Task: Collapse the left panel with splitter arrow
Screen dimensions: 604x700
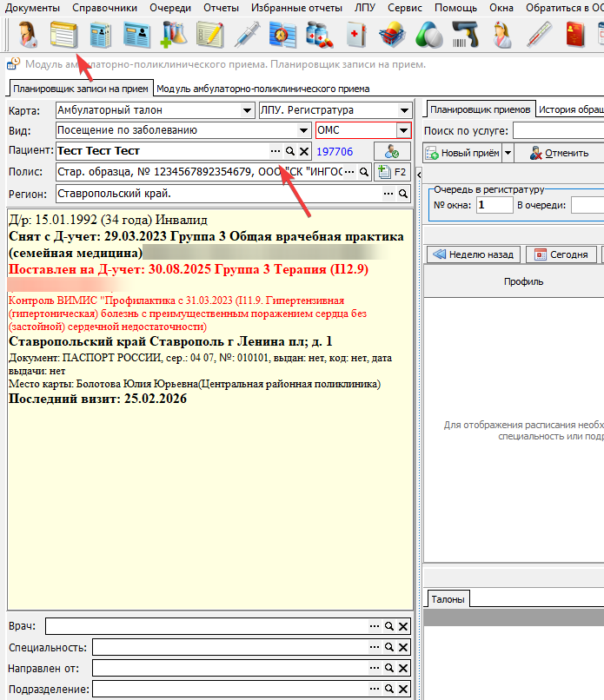Action: (x=419, y=175)
